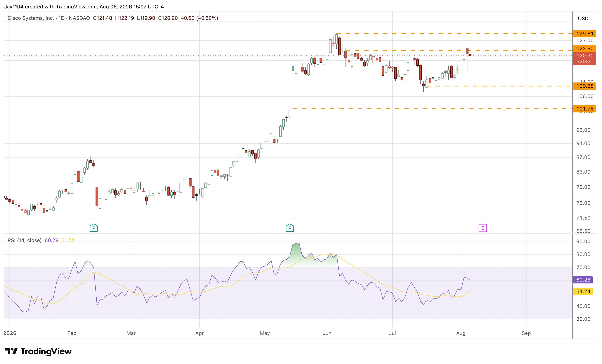Image resolution: width=602 pixels, height=364 pixels.
Task: Click the 106.00 price axis label
Action: click(585, 96)
